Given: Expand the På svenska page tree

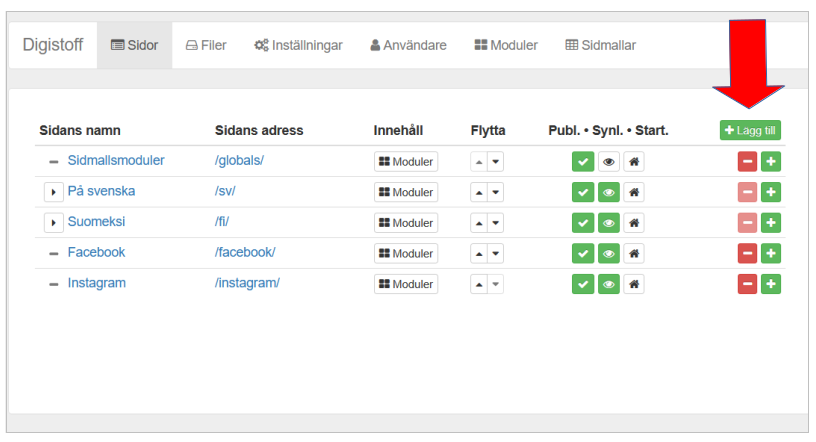Looking at the screenshot, I should pos(53,192).
